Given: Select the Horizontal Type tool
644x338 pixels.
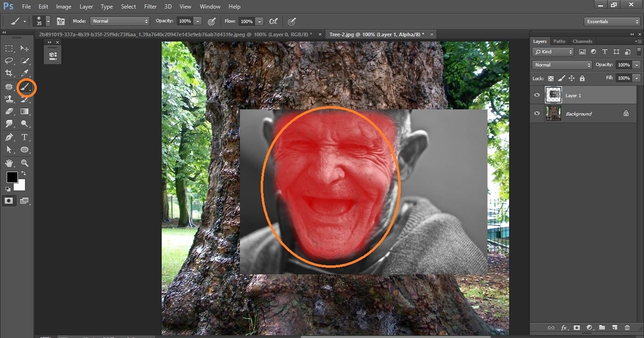Looking at the screenshot, I should 25,137.
